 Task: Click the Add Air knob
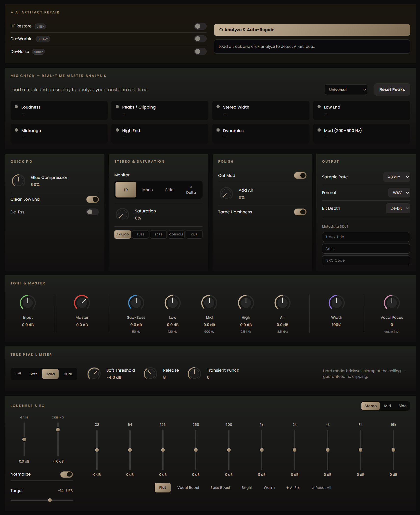pyautogui.click(x=226, y=194)
